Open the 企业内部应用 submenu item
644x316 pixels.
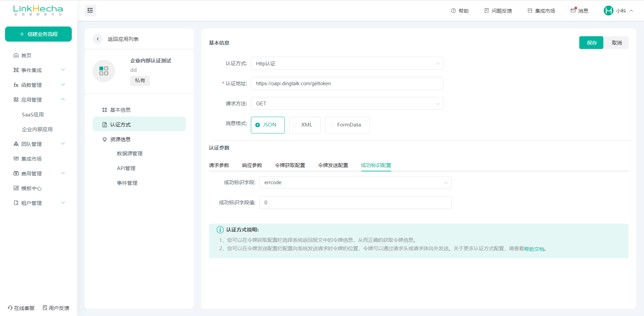37,129
